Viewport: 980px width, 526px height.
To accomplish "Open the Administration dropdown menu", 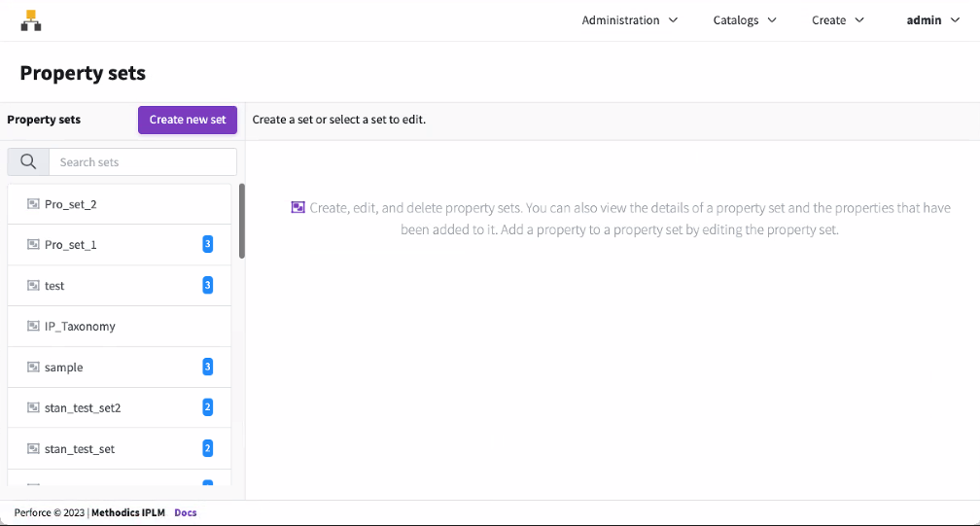I will pyautogui.click(x=629, y=20).
